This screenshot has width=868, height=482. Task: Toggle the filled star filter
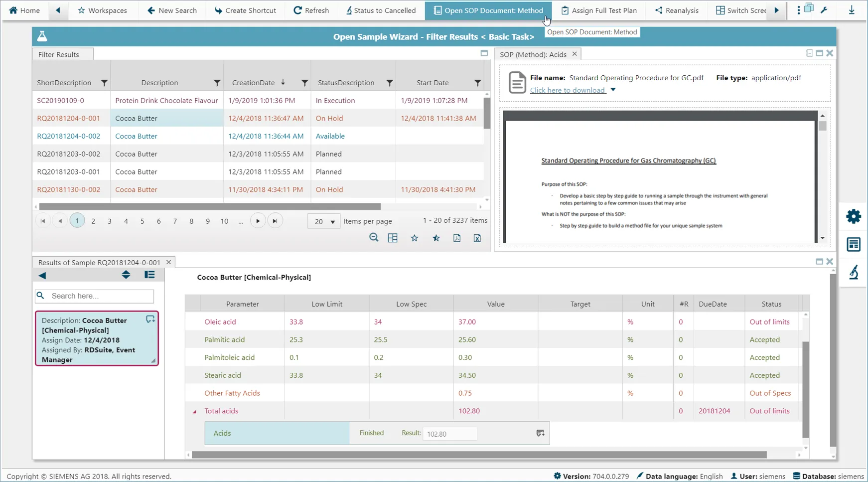coord(436,238)
